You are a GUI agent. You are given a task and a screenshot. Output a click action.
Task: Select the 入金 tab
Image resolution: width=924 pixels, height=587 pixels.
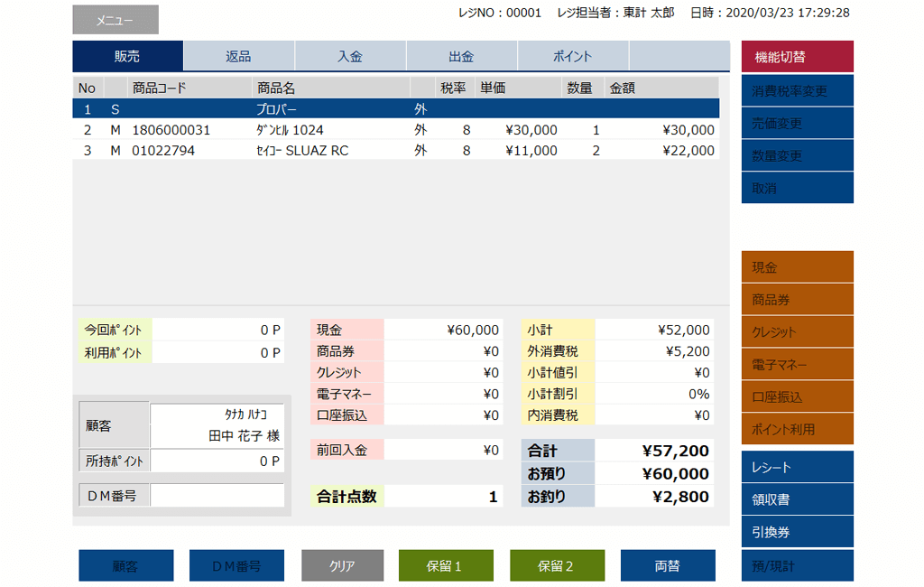(x=350, y=56)
